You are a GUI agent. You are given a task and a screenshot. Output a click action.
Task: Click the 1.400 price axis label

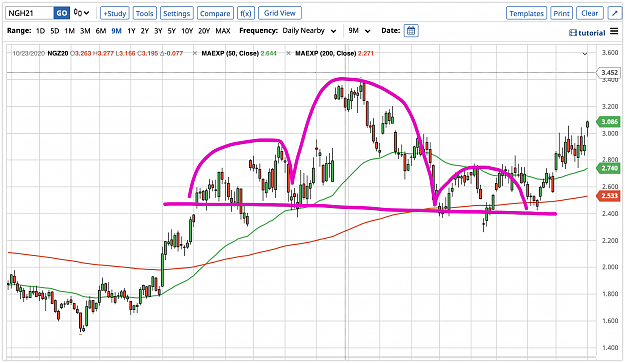tap(610, 347)
